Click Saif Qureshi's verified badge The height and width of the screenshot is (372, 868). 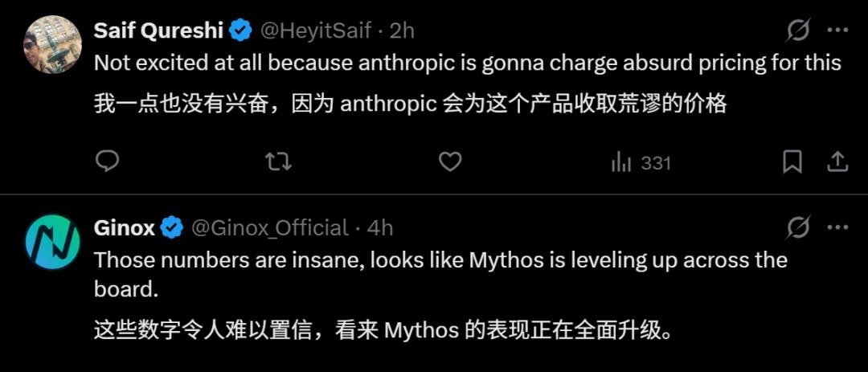pos(240,31)
